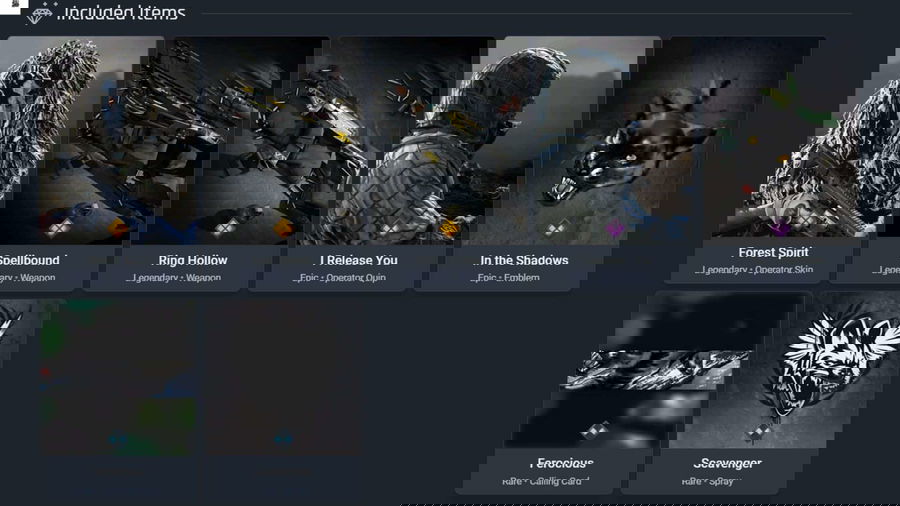Open the I Release You card image

click(x=358, y=140)
